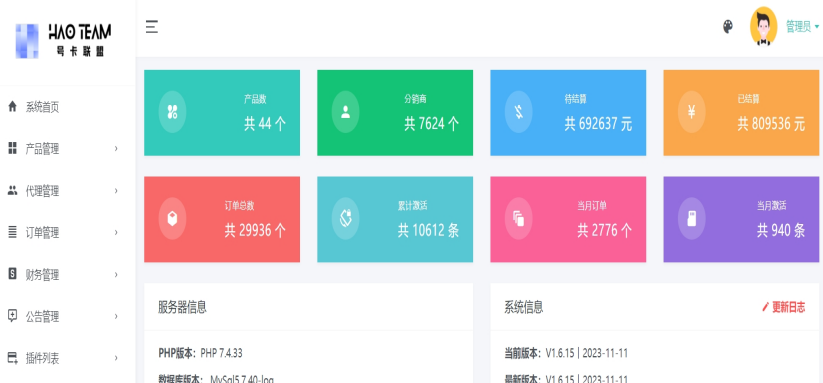Screen dimensions: 823x383
Task: Open the 代理管理 menu
Action: point(42,192)
